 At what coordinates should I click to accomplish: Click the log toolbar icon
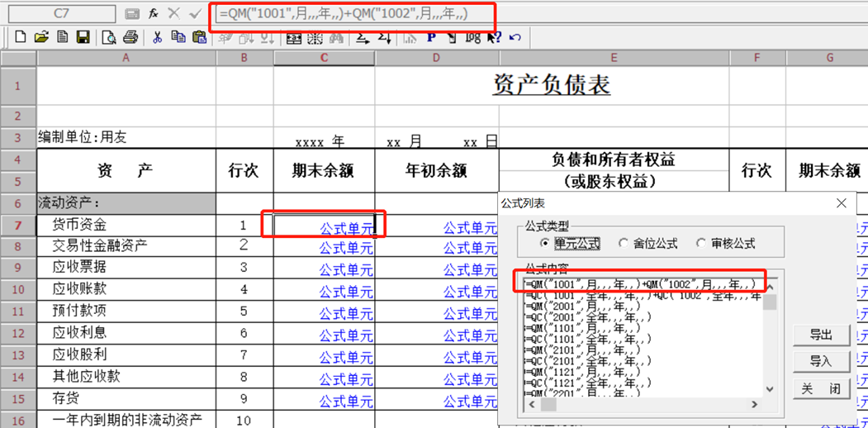pyautogui.click(x=472, y=38)
